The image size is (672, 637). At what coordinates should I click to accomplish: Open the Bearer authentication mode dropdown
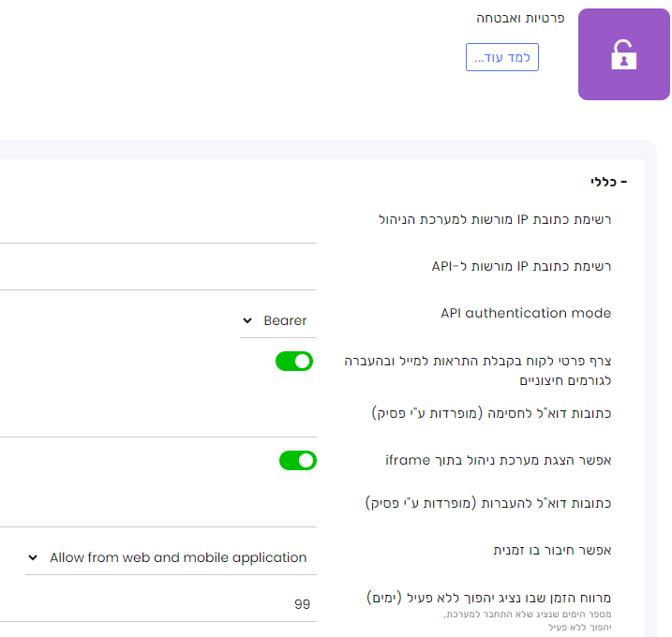coord(278,321)
